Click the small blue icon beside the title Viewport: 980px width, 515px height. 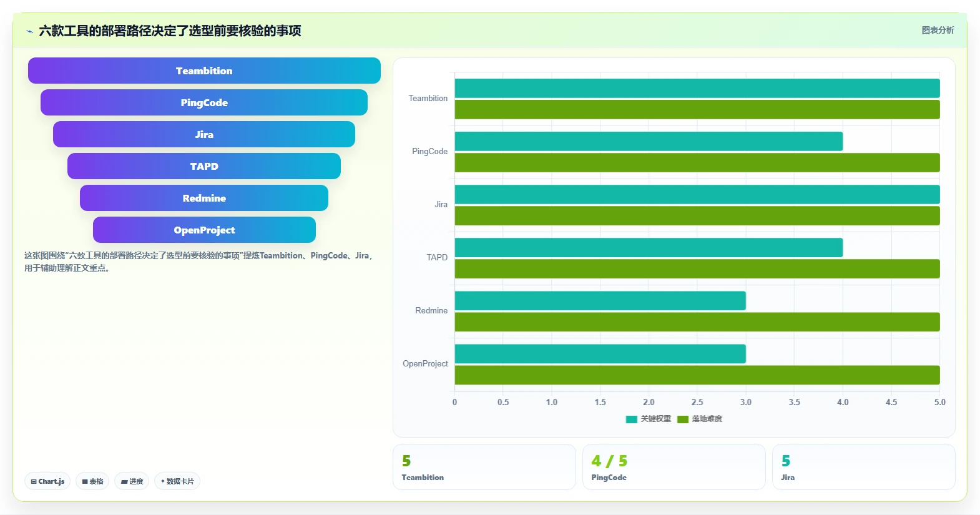tap(29, 31)
